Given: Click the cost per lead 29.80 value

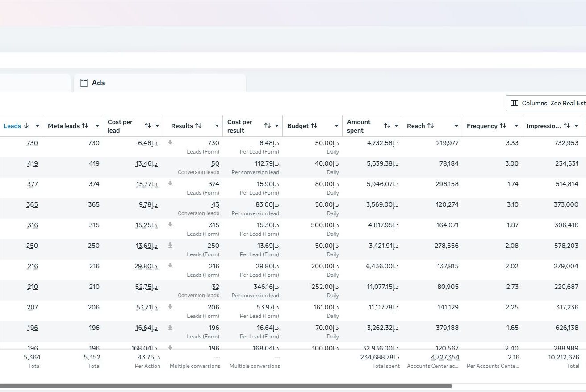Looking at the screenshot, I should click(146, 267).
